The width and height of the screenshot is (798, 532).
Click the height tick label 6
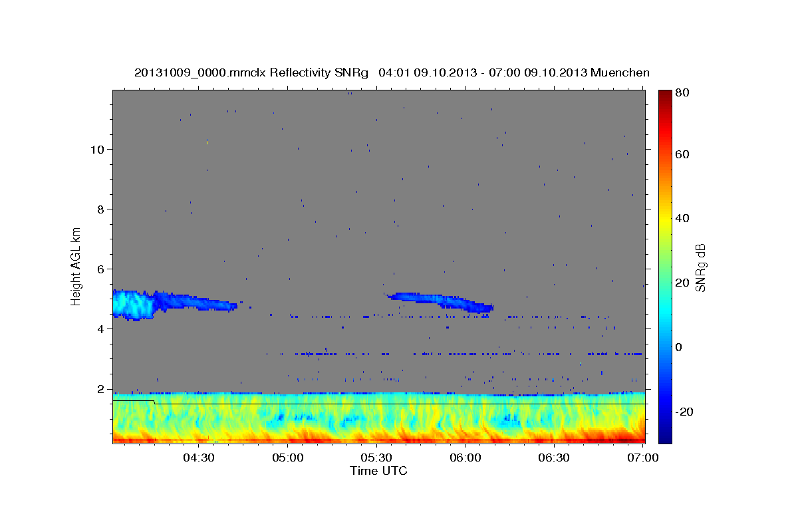(x=100, y=269)
